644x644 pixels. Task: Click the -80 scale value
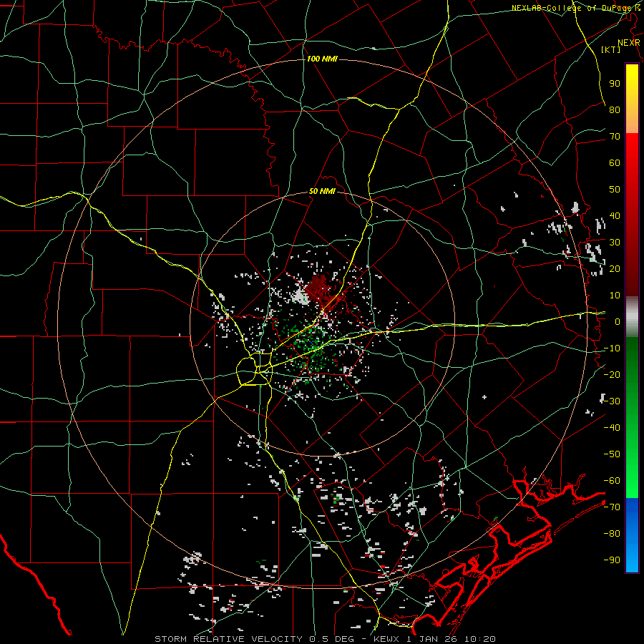[612, 534]
